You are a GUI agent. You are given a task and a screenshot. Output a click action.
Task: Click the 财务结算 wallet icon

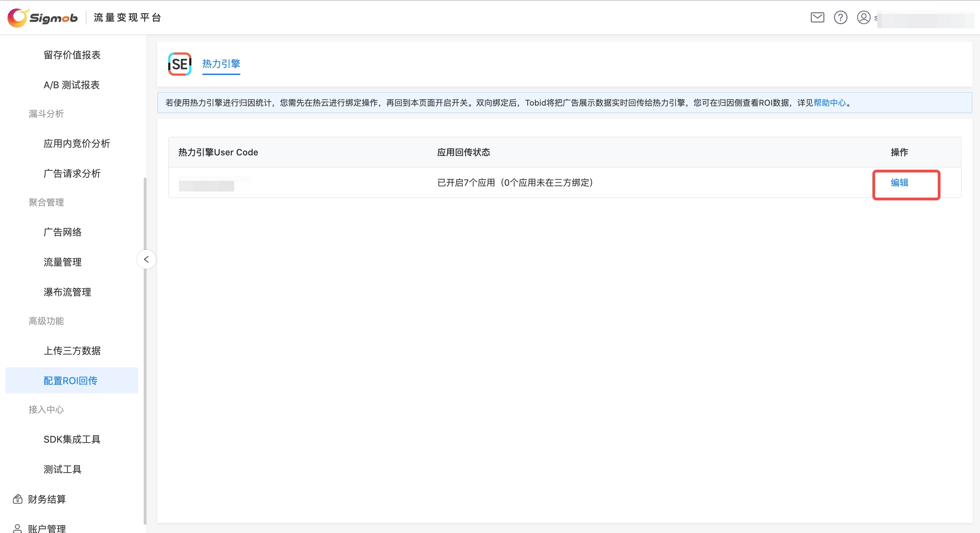click(18, 499)
